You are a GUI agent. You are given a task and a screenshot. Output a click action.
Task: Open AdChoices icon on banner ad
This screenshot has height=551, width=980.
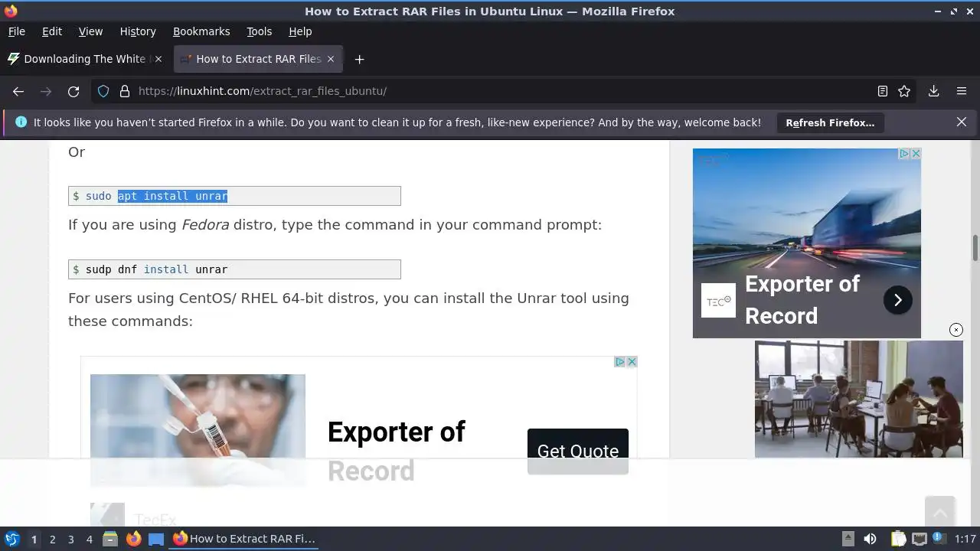tap(621, 362)
